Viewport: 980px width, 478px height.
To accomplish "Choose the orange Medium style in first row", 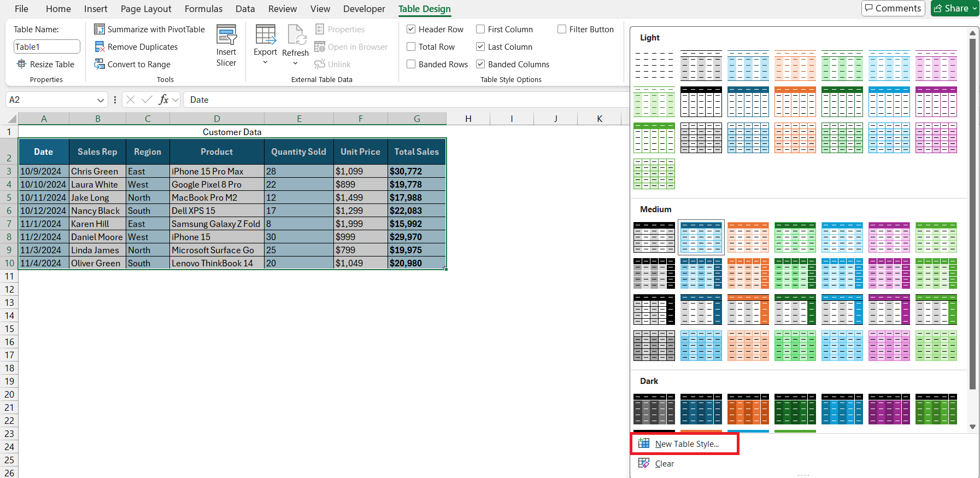I will point(748,237).
